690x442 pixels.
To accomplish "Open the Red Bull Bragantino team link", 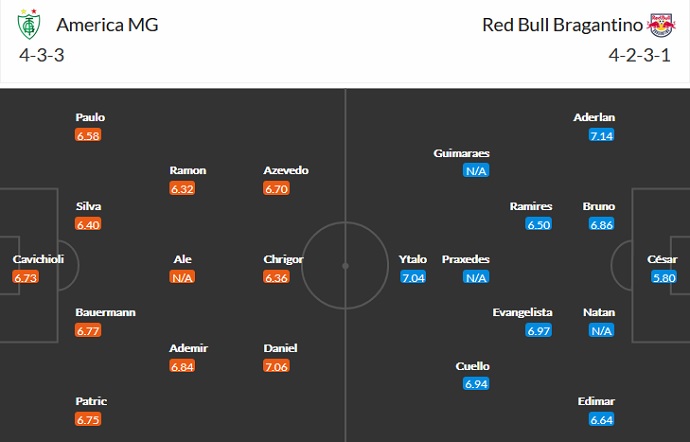I will pyautogui.click(x=561, y=24).
